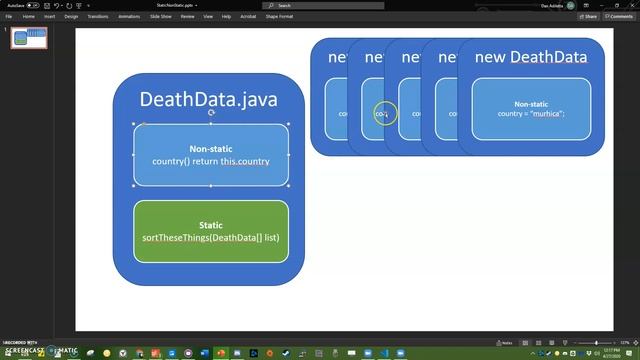
Task: Select the green Static sortTheseThings box
Action: (211, 231)
